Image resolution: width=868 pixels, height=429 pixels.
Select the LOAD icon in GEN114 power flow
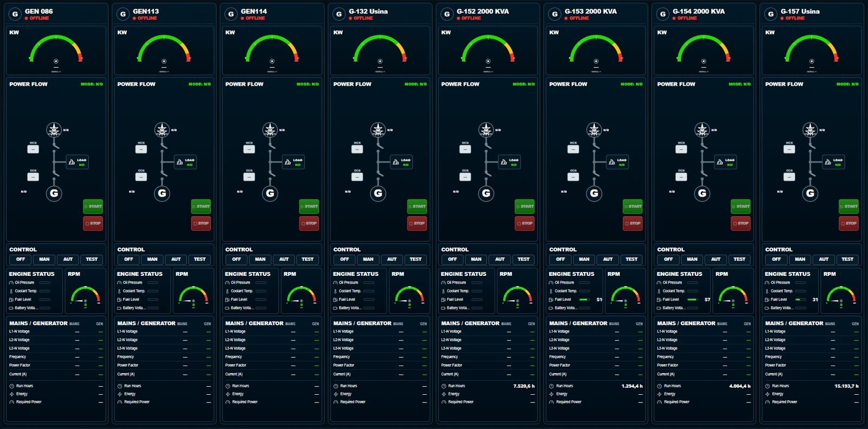(x=287, y=162)
